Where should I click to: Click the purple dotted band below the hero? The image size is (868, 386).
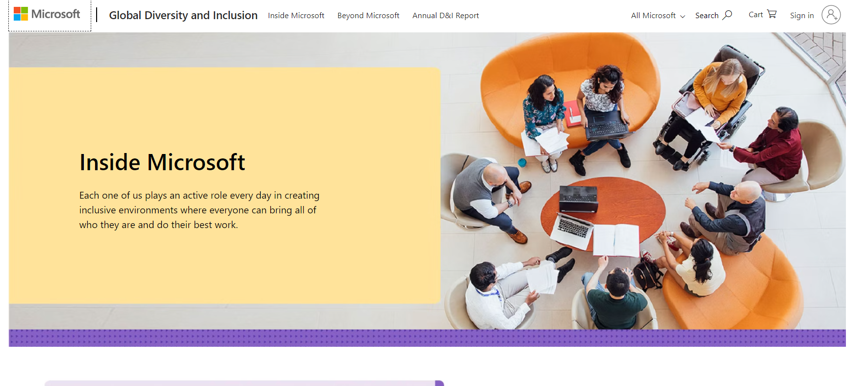[427, 338]
